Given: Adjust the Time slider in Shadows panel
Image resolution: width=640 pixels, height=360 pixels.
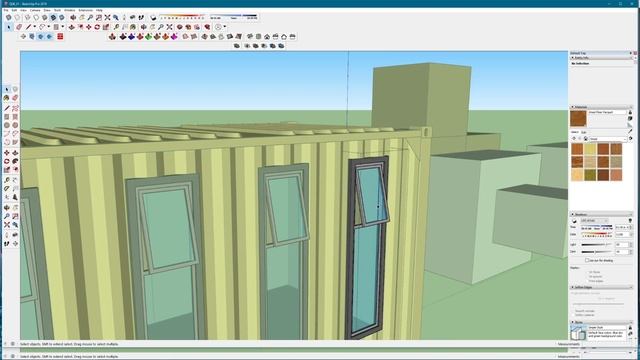Looking at the screenshot, I should click(x=597, y=227).
